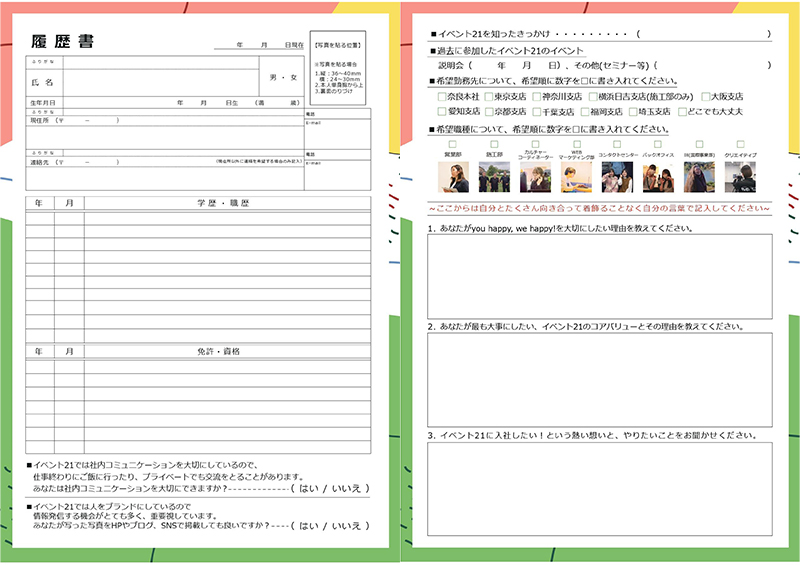Click the 過去に参加したイベント21のイベント heading
Viewport: 800px width, 565px height.
507,51
